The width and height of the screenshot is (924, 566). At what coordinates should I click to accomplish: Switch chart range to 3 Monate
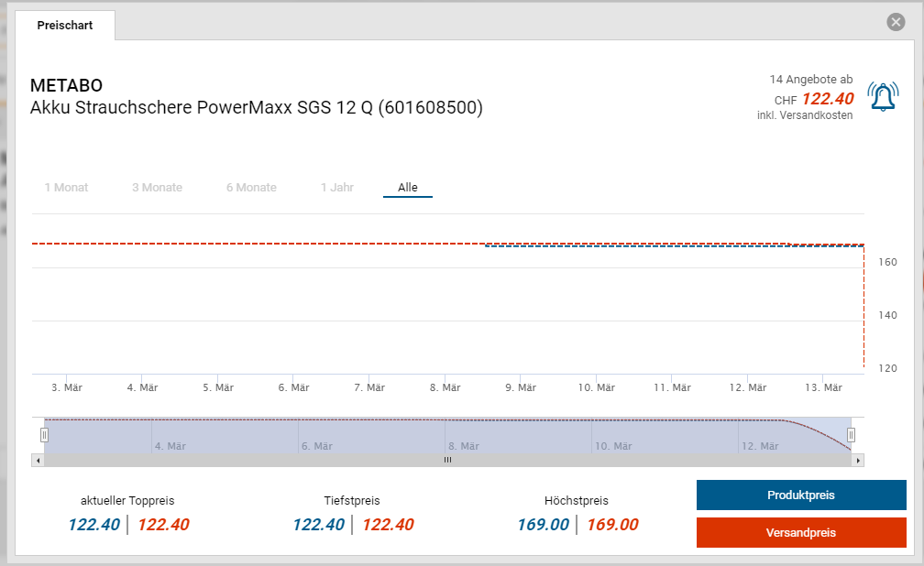[x=157, y=188]
